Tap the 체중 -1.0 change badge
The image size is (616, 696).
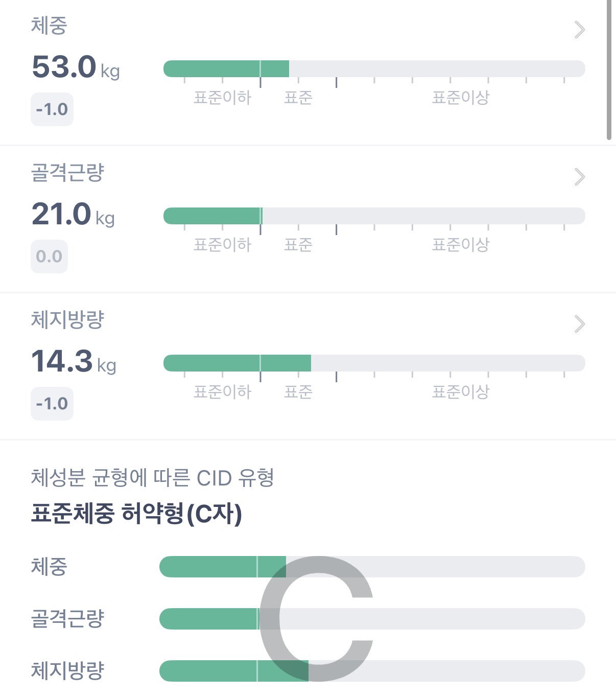pos(52,109)
